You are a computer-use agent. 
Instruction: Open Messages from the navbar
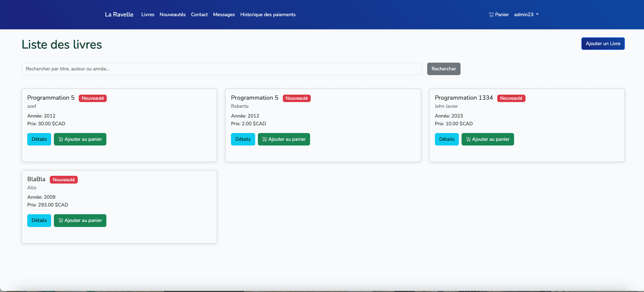click(224, 14)
